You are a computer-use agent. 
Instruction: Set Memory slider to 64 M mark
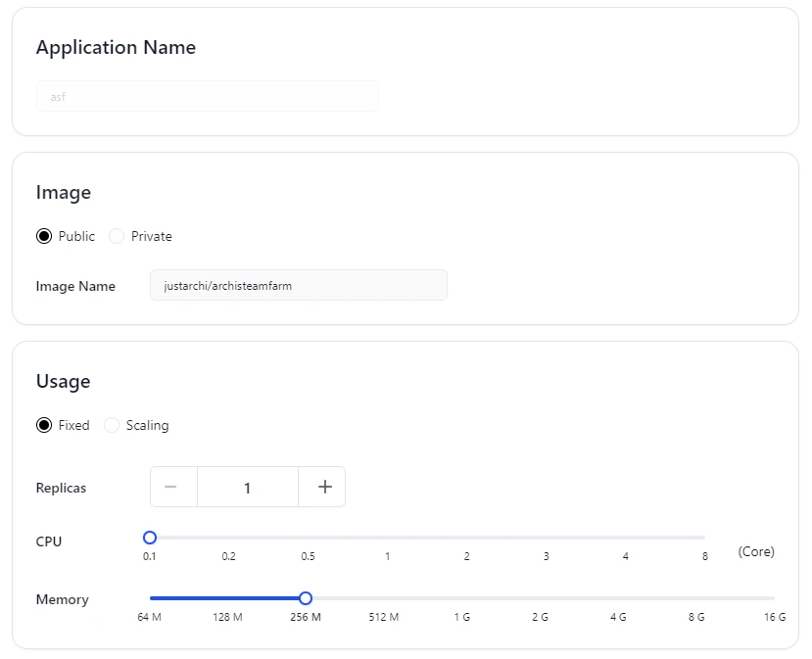[x=150, y=597]
